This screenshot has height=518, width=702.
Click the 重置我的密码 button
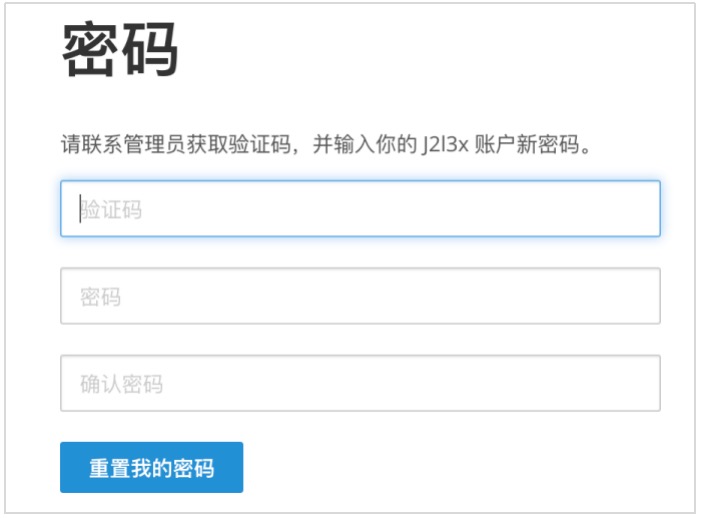click(x=152, y=467)
